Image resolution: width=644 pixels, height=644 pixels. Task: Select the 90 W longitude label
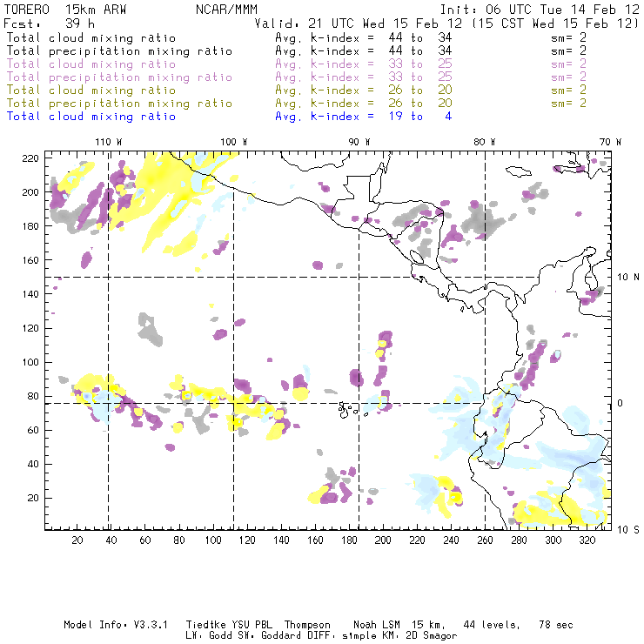tap(359, 141)
